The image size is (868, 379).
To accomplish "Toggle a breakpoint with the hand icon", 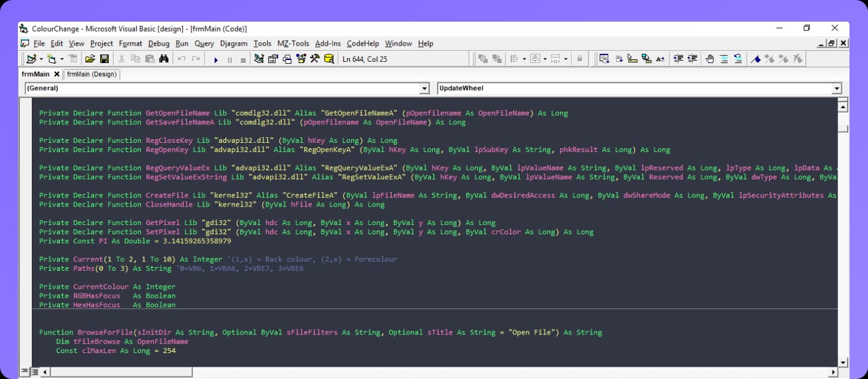I will pyautogui.click(x=710, y=59).
